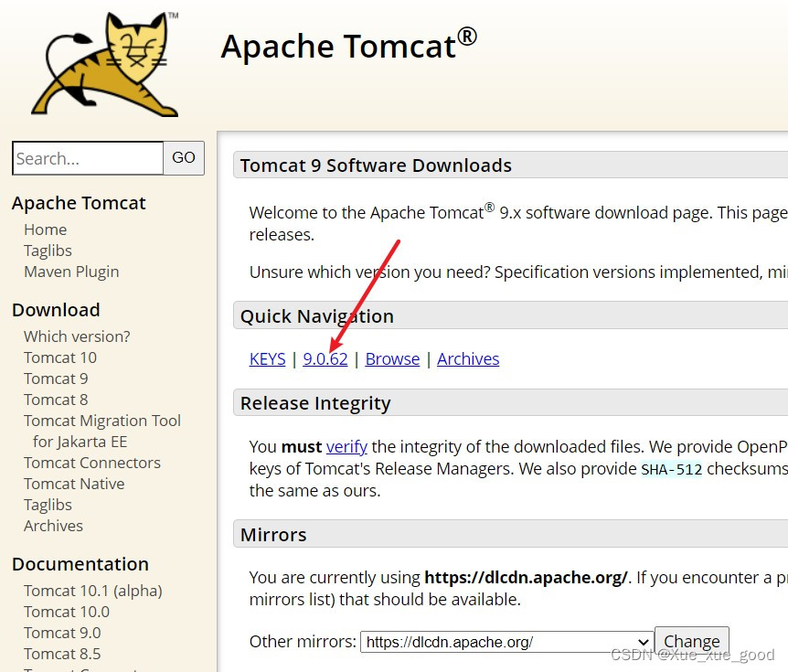This screenshot has height=672, width=788.
Task: Open the Home sidebar link
Action: tap(45, 229)
